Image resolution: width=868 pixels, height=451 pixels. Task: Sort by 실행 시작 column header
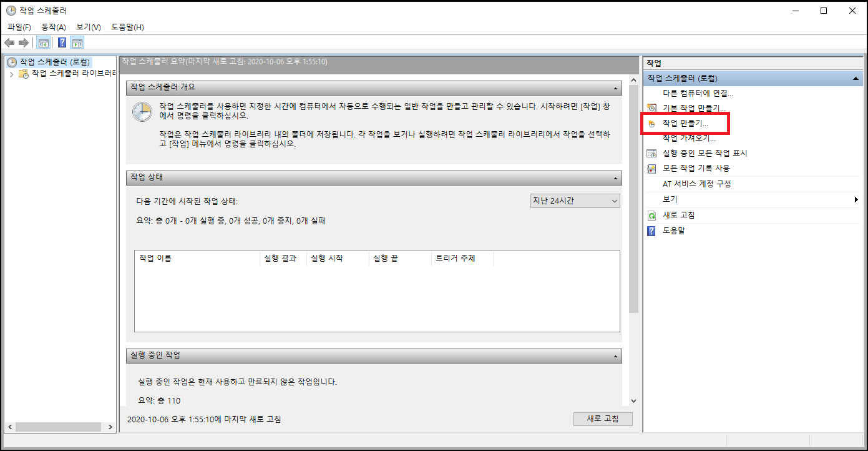pyautogui.click(x=338, y=258)
